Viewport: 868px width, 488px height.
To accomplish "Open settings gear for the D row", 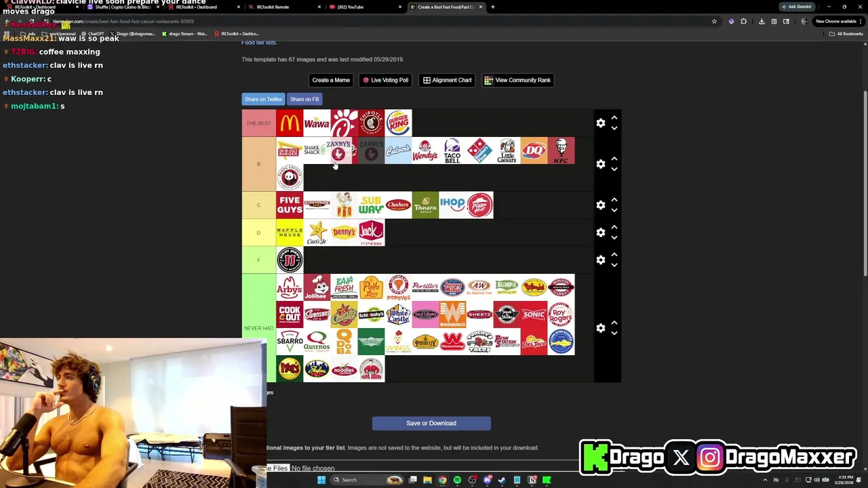I will (601, 232).
